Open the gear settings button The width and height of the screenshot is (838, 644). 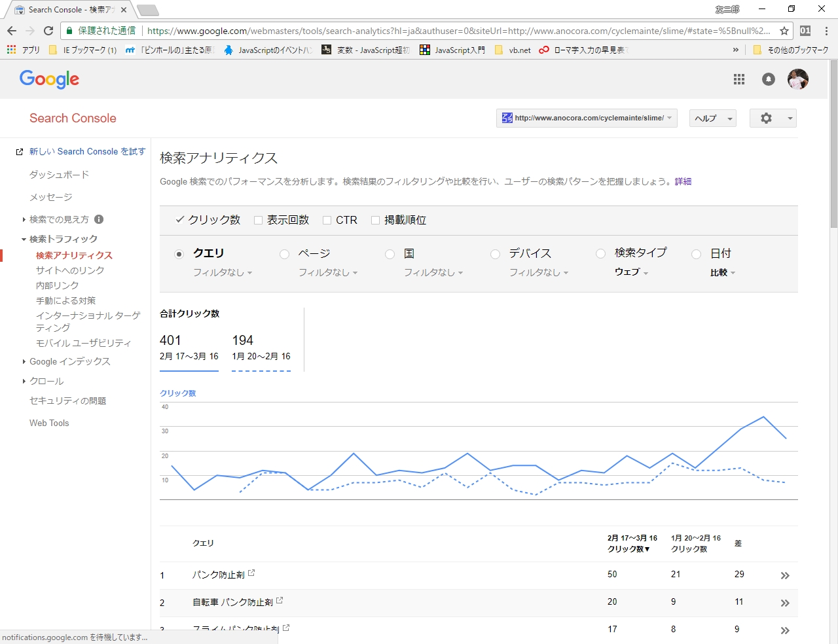[773, 118]
